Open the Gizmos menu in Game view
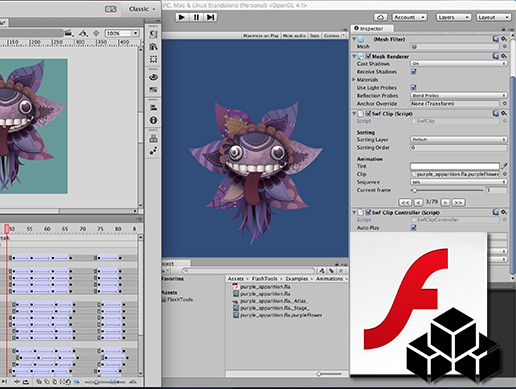Image resolution: width=516 pixels, height=389 pixels. [334, 35]
